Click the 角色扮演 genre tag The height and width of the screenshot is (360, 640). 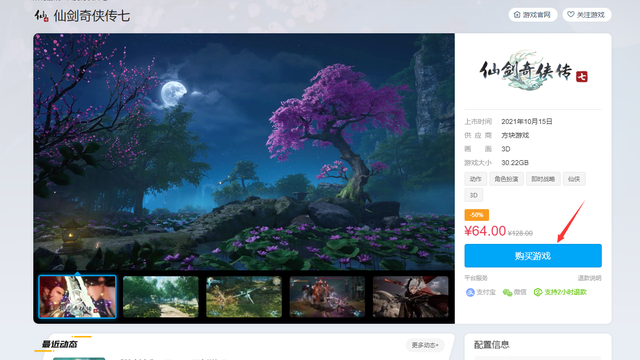(x=506, y=179)
